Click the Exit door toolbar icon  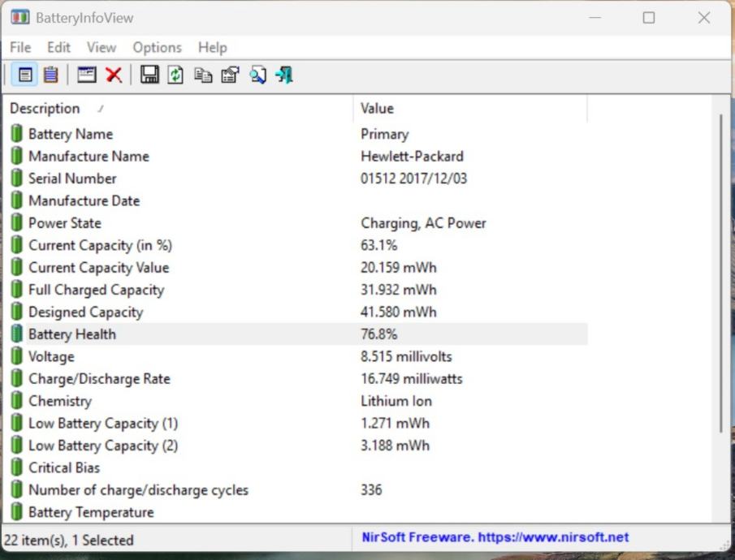pyautogui.click(x=284, y=75)
